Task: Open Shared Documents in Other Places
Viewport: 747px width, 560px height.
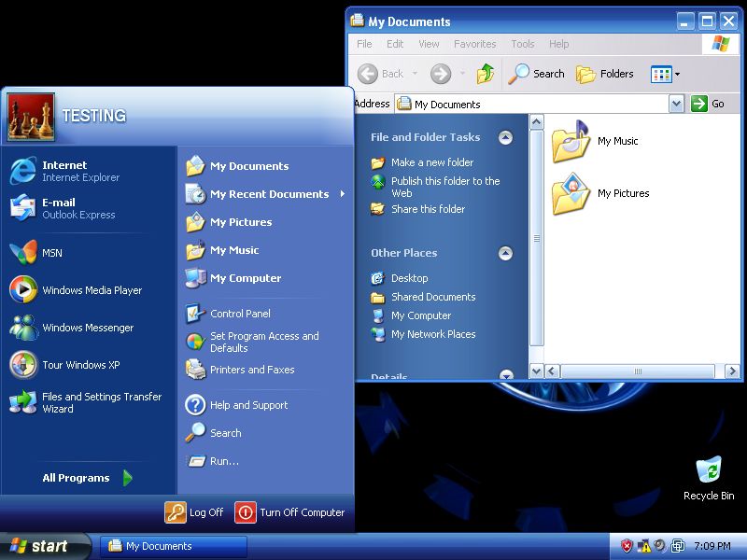Action: pyautogui.click(x=423, y=297)
